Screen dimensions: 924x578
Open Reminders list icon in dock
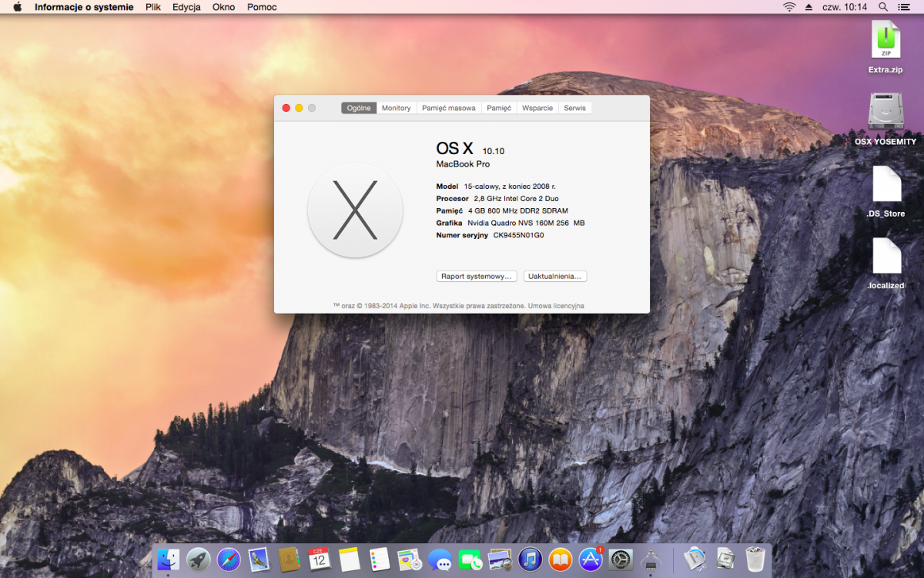pos(380,560)
